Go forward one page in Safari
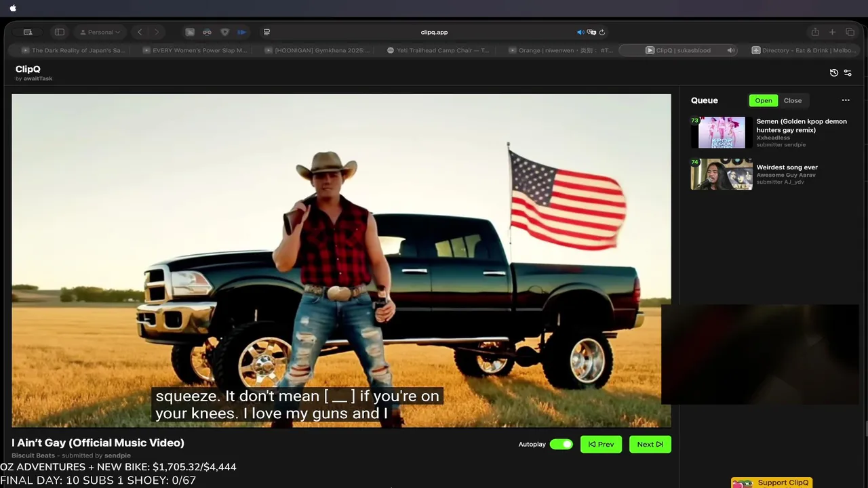This screenshot has width=868, height=488. pos(157,32)
